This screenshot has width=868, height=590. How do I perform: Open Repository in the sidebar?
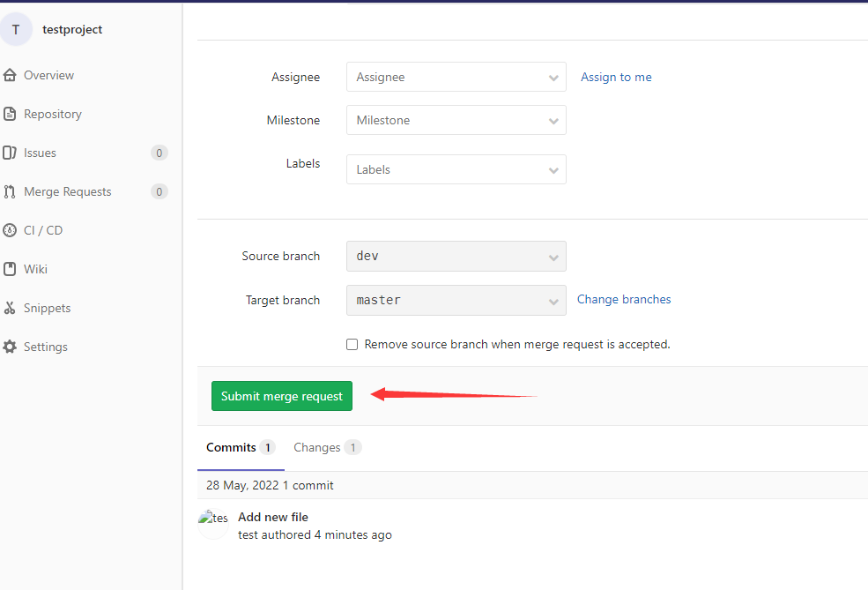[x=53, y=114]
